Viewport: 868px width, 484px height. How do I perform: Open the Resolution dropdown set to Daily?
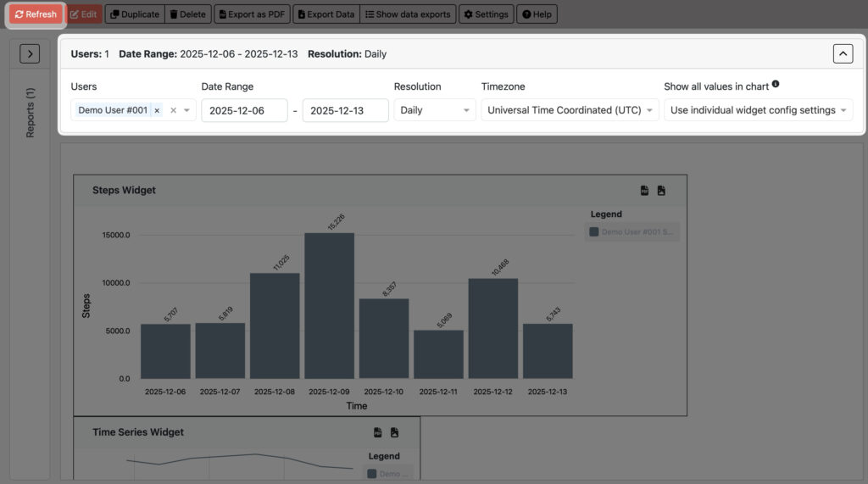coord(435,110)
